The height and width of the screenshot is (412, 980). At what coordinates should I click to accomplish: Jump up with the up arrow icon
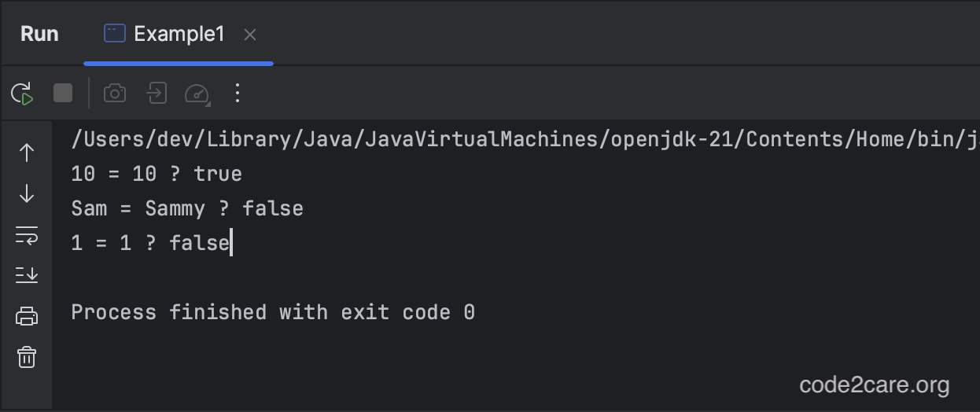click(27, 153)
